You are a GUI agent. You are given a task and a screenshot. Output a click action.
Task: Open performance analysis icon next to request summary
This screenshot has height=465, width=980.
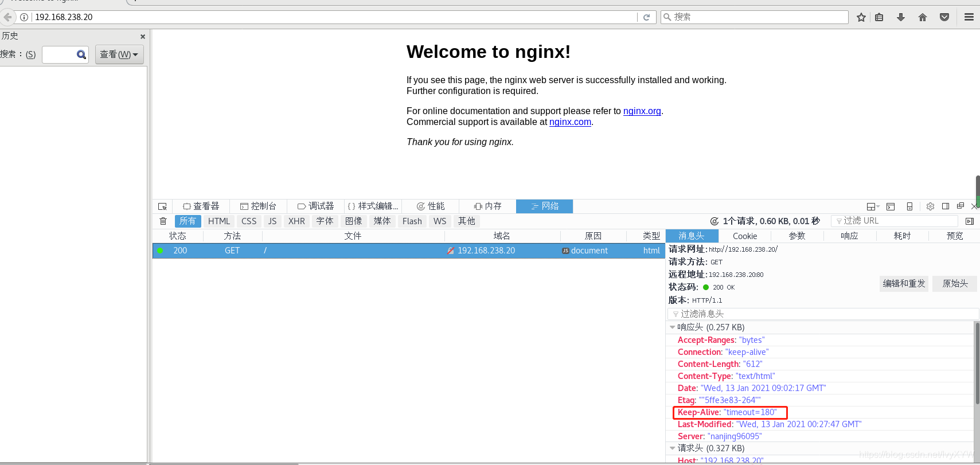click(714, 221)
